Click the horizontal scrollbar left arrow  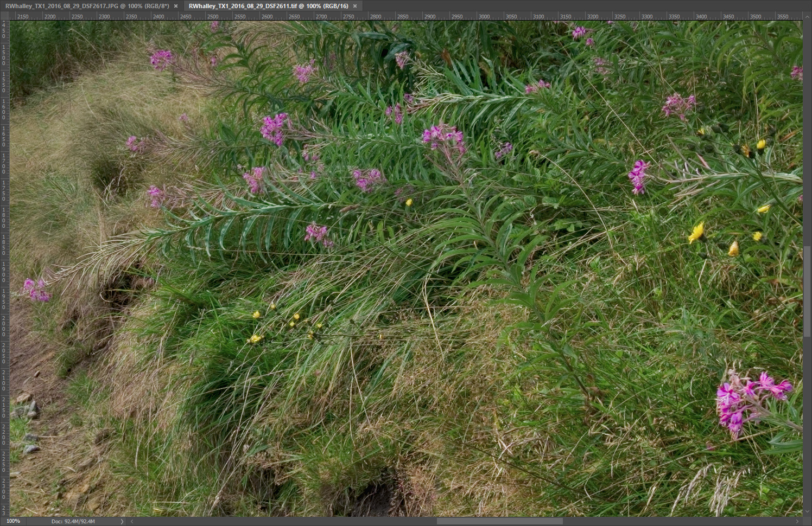[x=132, y=521]
